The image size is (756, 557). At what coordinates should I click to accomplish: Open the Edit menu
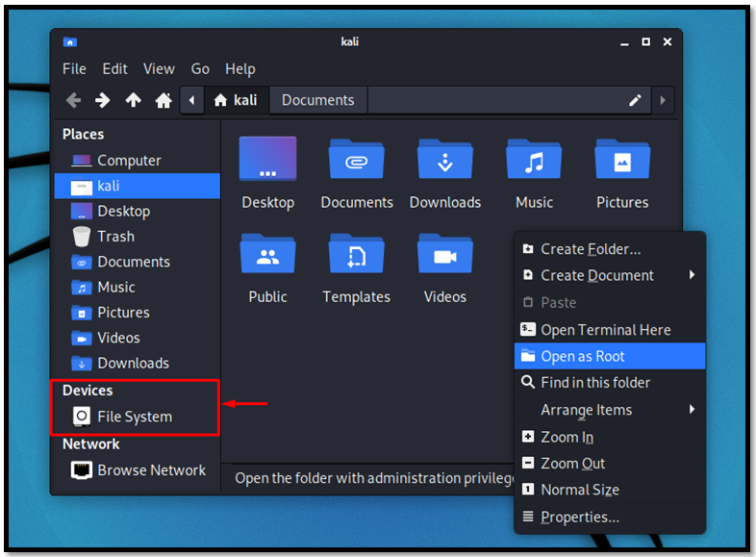(114, 69)
